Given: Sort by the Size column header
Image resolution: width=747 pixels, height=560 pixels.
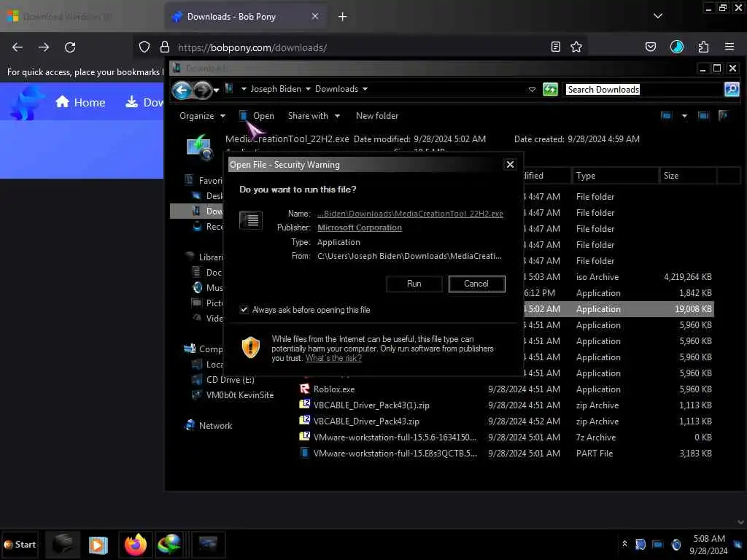Looking at the screenshot, I should pos(688,176).
